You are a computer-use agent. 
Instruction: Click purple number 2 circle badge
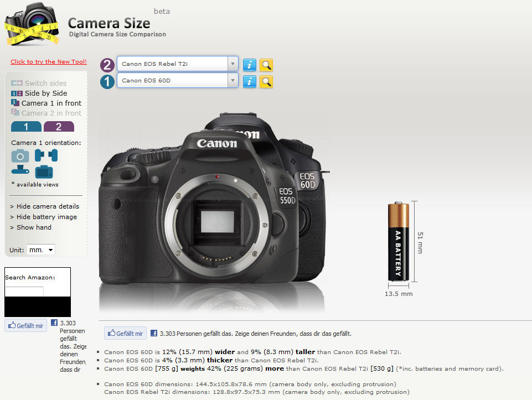coord(107,65)
